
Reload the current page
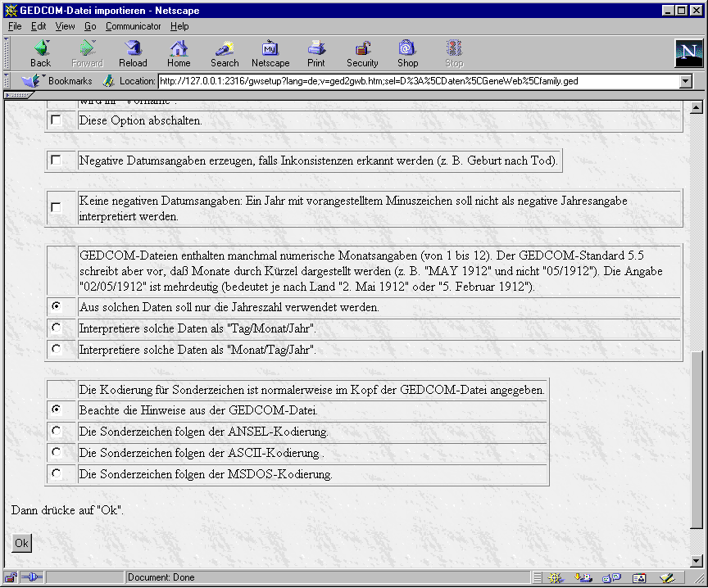click(133, 54)
